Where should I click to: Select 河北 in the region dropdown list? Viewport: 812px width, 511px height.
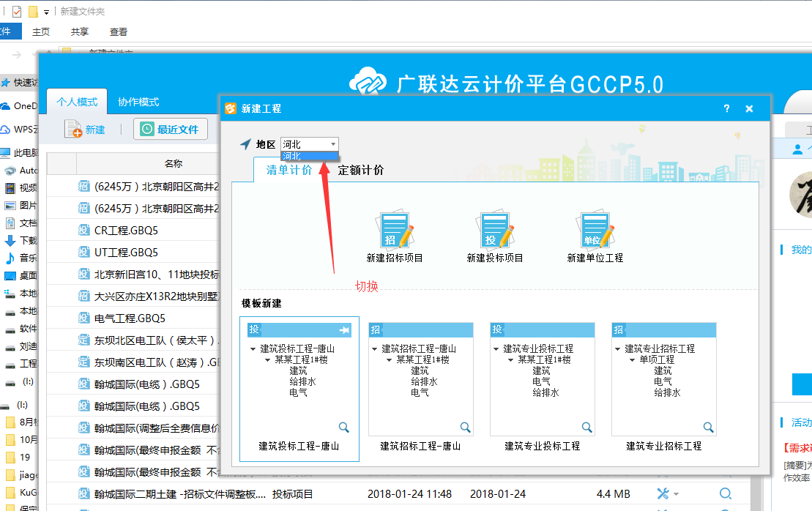click(x=310, y=156)
